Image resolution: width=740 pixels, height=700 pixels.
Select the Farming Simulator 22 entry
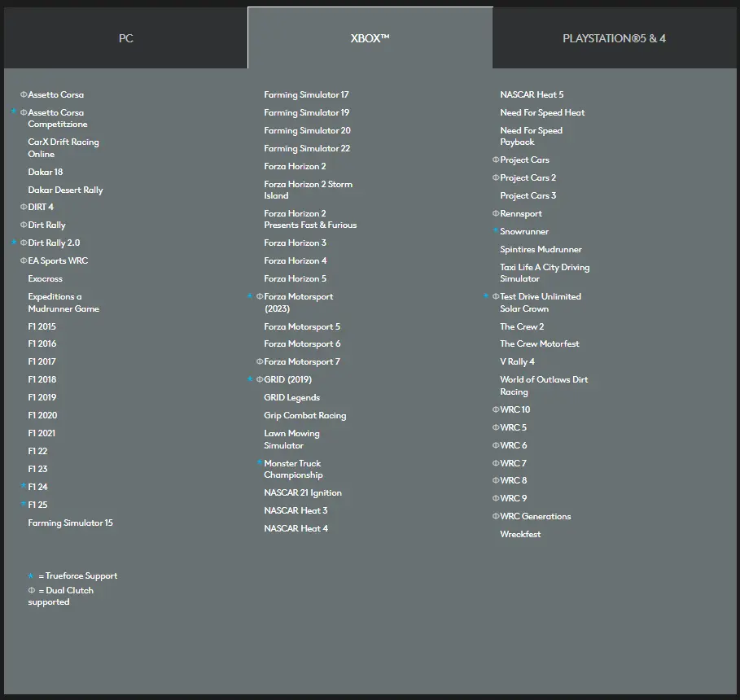(307, 149)
